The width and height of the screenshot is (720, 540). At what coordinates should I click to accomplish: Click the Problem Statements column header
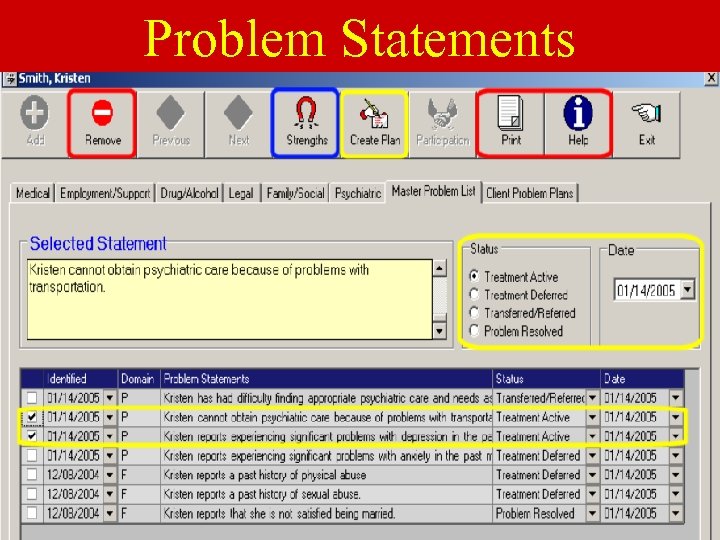pos(326,379)
